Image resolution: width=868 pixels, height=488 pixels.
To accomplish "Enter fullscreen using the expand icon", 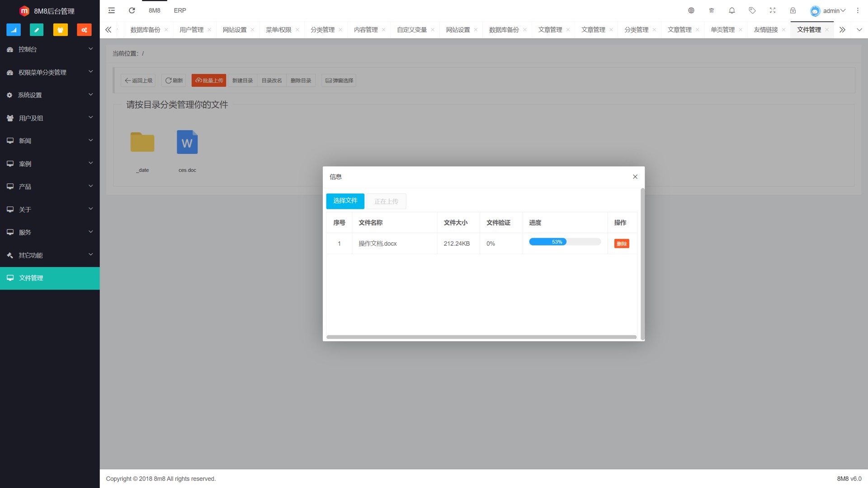I will [x=773, y=10].
